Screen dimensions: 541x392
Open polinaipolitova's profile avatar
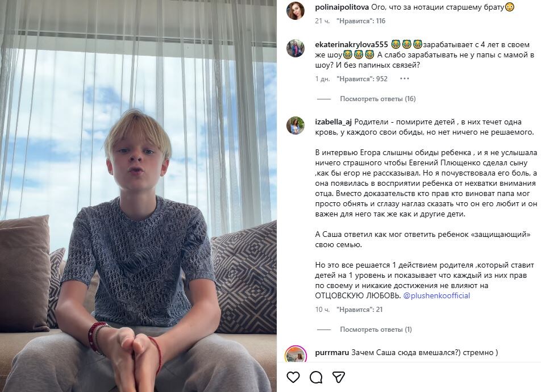coord(296,11)
